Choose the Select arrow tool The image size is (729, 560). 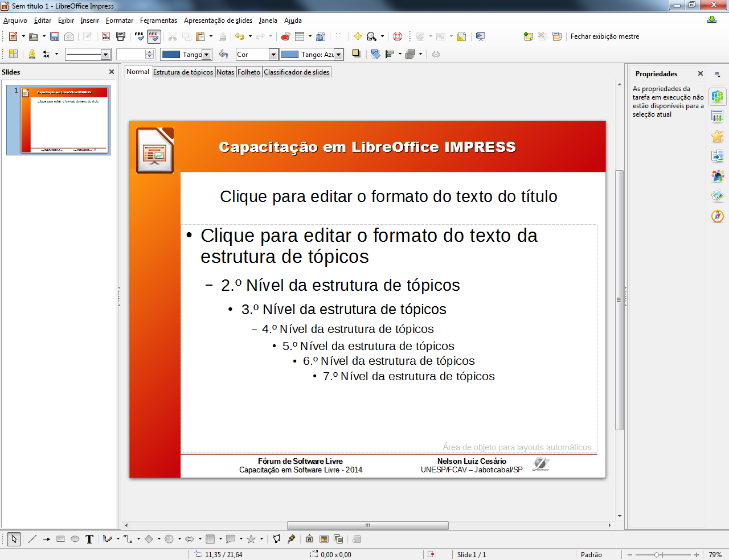click(x=14, y=539)
